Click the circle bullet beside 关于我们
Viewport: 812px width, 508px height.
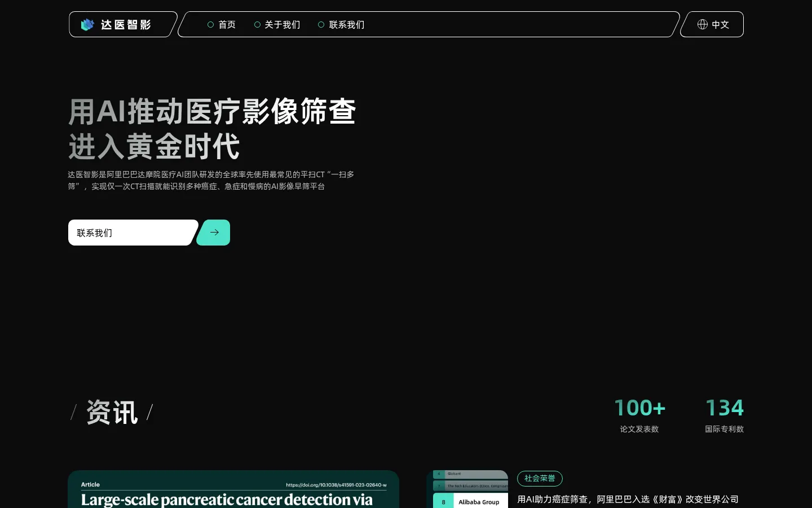258,24
